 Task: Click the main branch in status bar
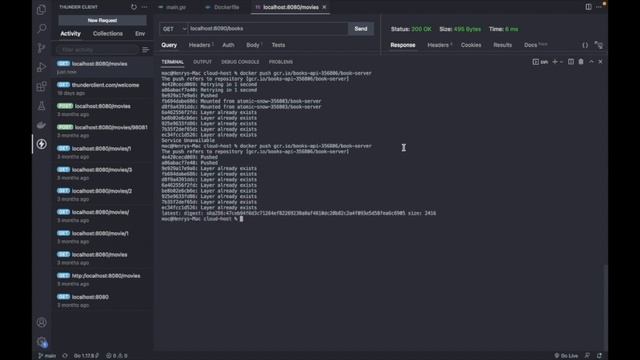(x=47, y=356)
